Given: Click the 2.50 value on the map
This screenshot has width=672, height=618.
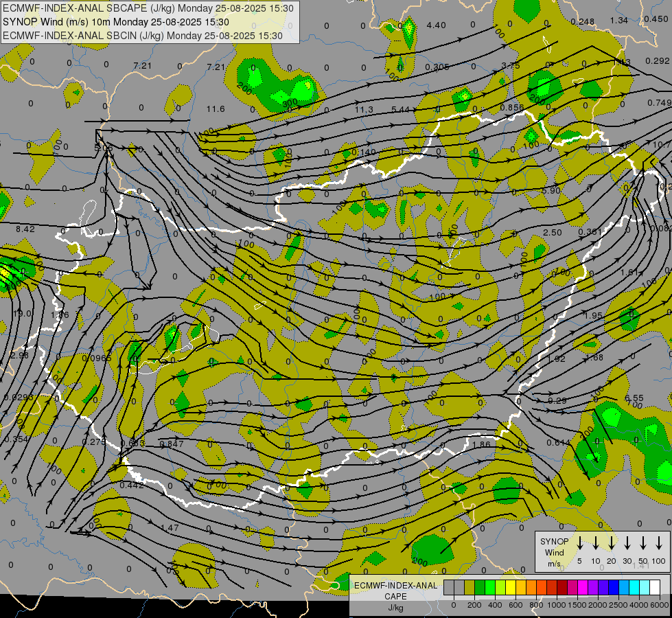Looking at the screenshot, I should tap(553, 233).
